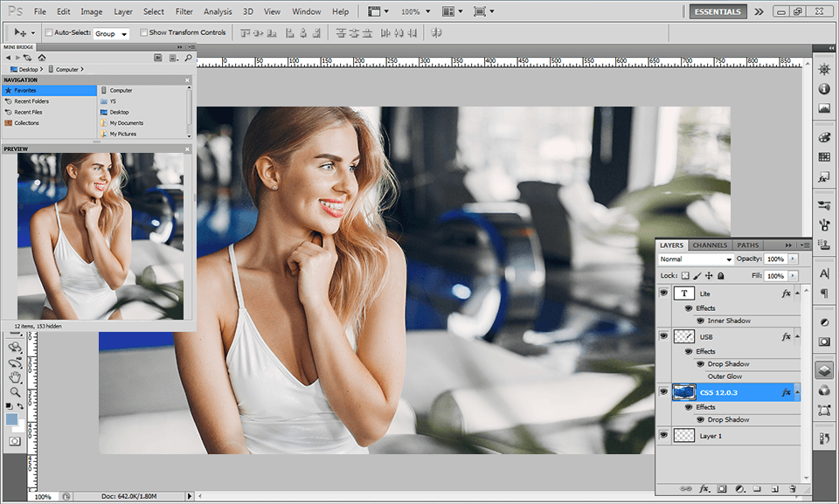Open the Color panel palette icon
The image size is (839, 504).
click(x=824, y=137)
